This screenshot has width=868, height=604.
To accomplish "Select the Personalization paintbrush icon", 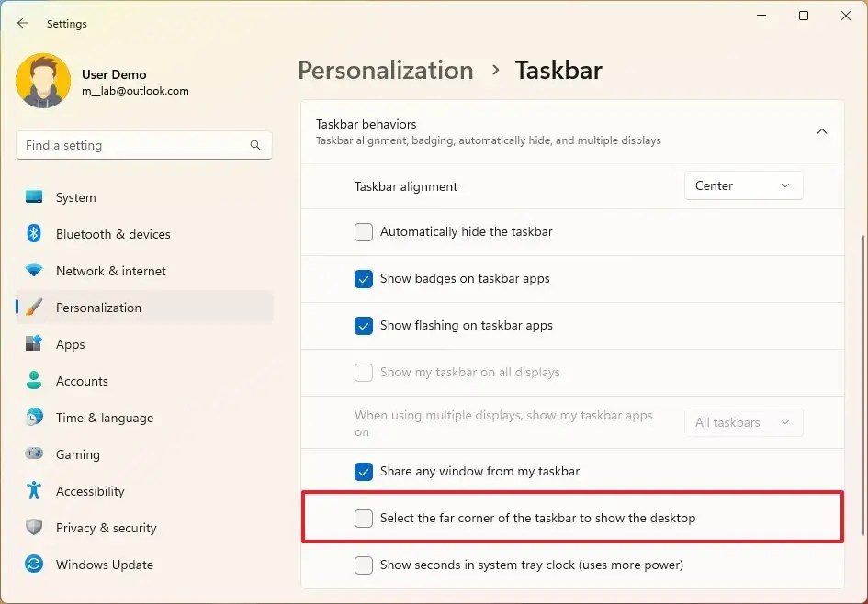I will [x=35, y=308].
